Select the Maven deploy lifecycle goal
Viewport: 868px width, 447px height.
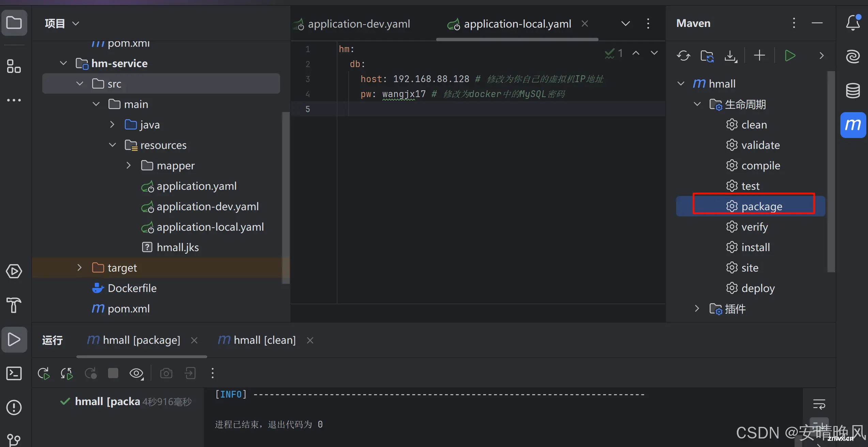coord(750,288)
